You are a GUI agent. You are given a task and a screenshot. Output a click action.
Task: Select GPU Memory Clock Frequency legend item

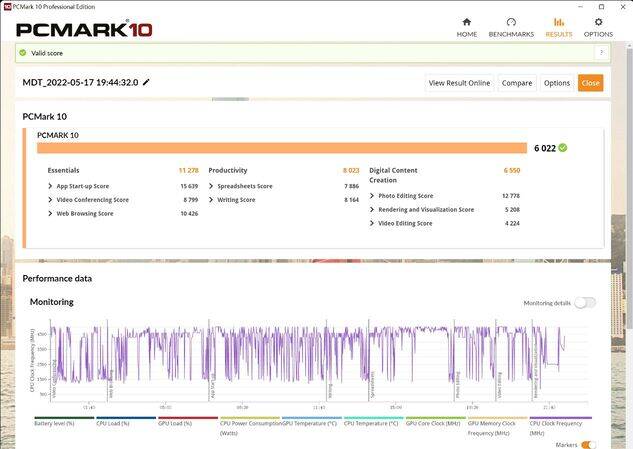tap(497, 426)
